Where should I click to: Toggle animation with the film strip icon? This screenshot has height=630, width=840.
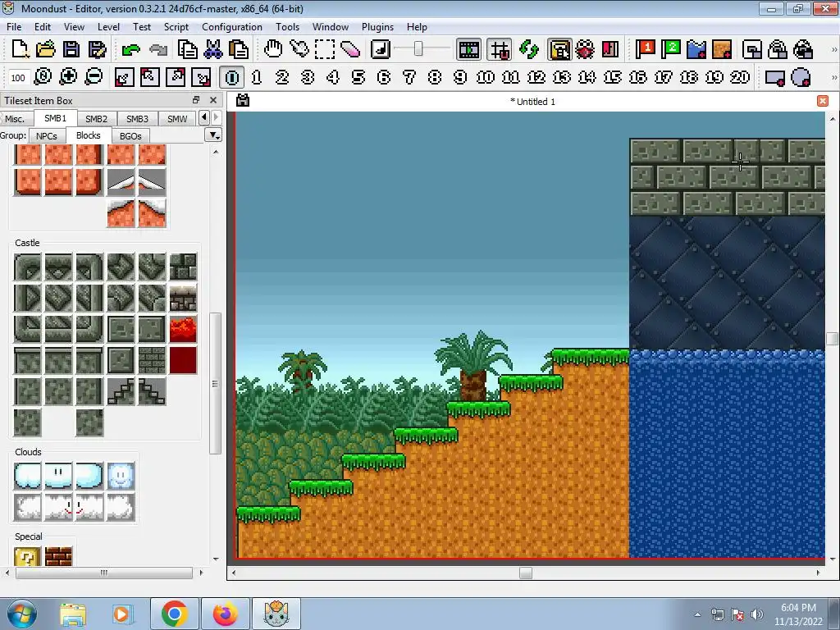(468, 49)
